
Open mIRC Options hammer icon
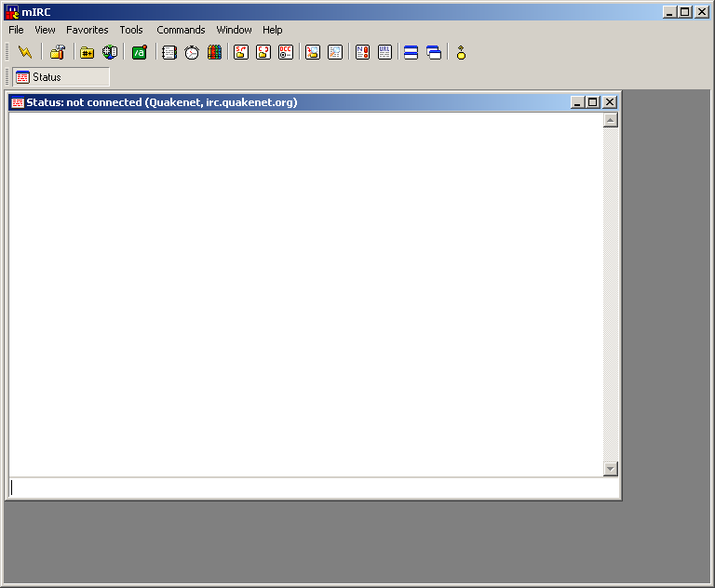click(57, 52)
